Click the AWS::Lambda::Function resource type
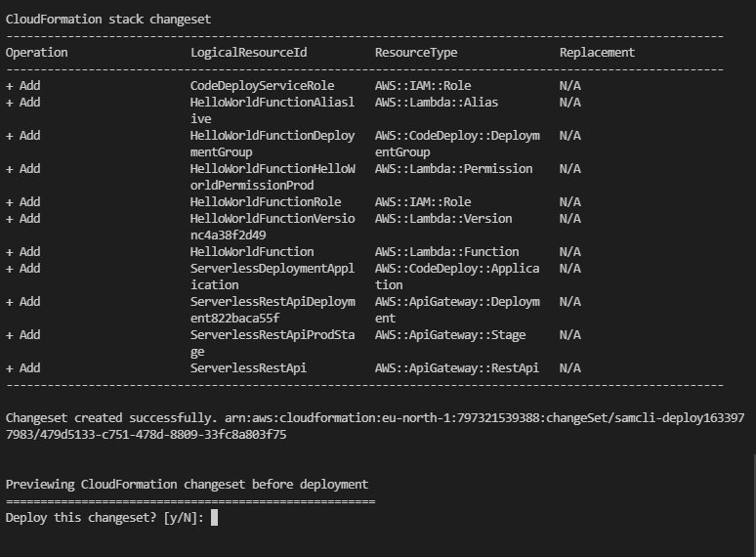This screenshot has width=756, height=557. 447,252
